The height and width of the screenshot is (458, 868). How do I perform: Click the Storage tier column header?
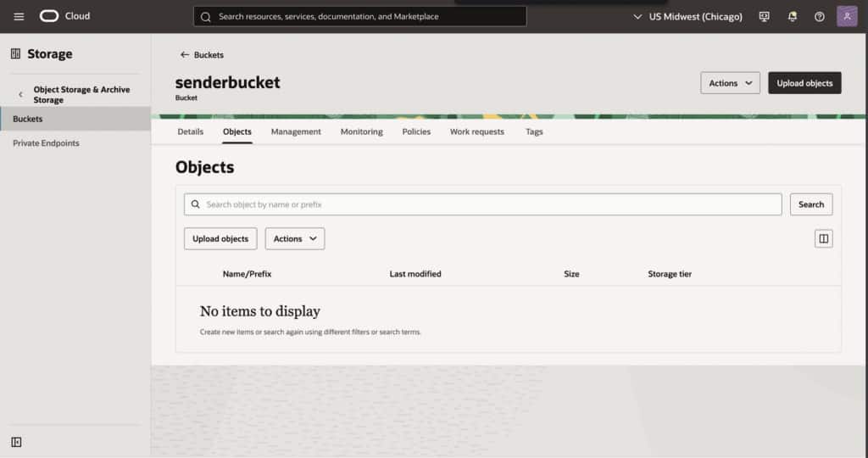click(670, 274)
